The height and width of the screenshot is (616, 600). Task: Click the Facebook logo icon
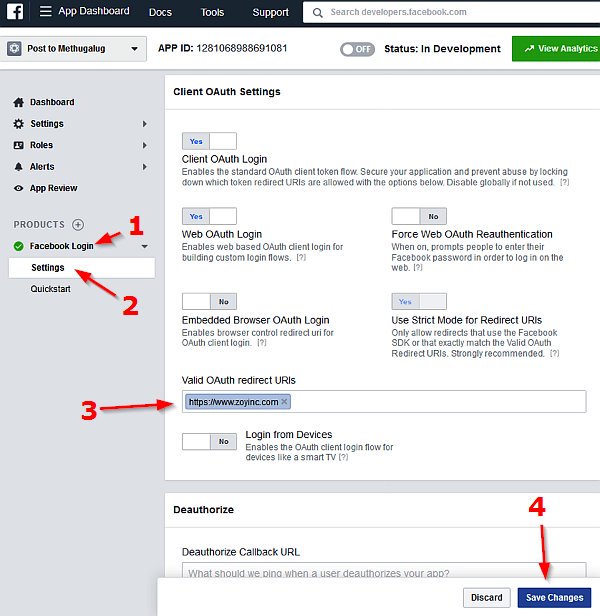pyautogui.click(x=15, y=11)
